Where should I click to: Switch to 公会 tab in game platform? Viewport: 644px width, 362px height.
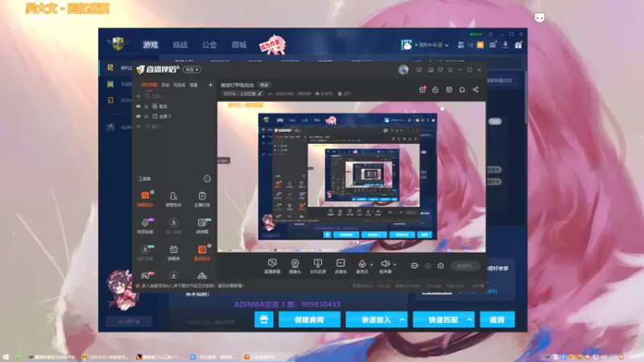click(209, 45)
